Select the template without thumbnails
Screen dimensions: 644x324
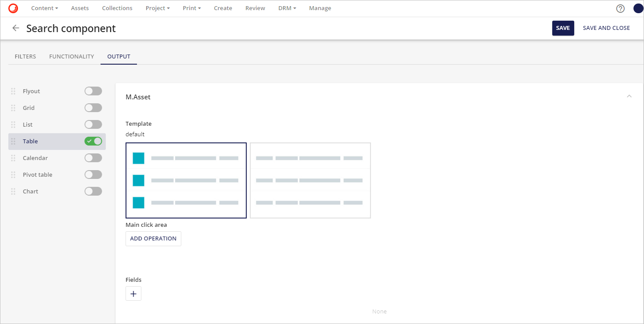pyautogui.click(x=310, y=180)
